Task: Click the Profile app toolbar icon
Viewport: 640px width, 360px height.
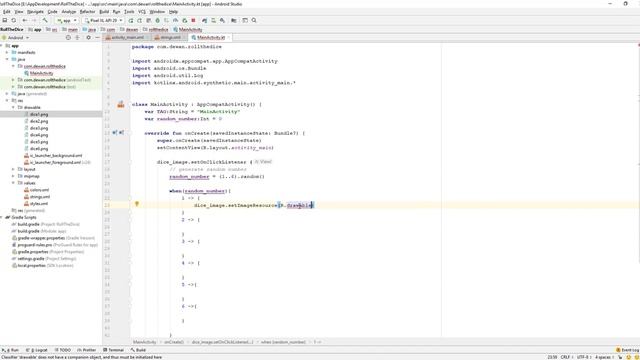Action: coord(176,20)
